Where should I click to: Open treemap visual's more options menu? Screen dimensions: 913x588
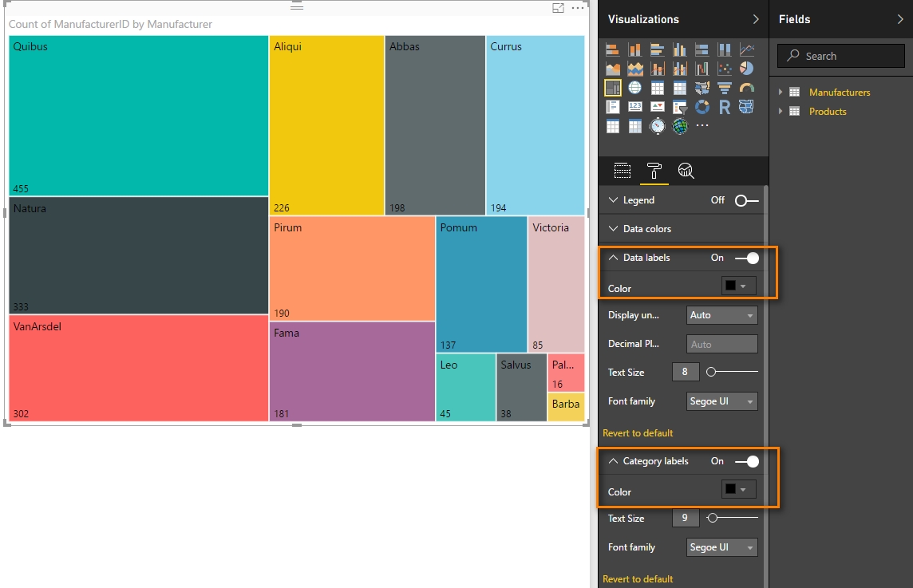click(578, 8)
